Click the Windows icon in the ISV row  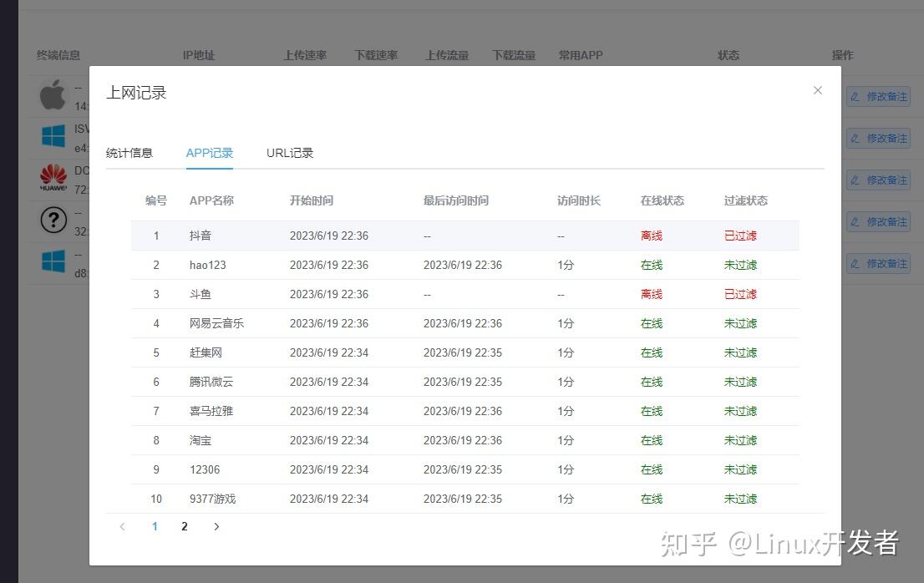tap(53, 136)
